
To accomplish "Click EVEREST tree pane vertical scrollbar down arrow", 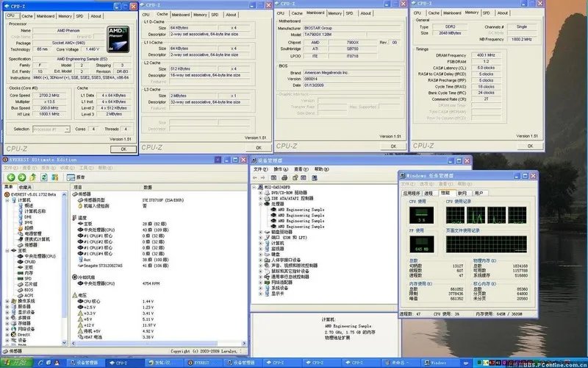I will [64, 343].
